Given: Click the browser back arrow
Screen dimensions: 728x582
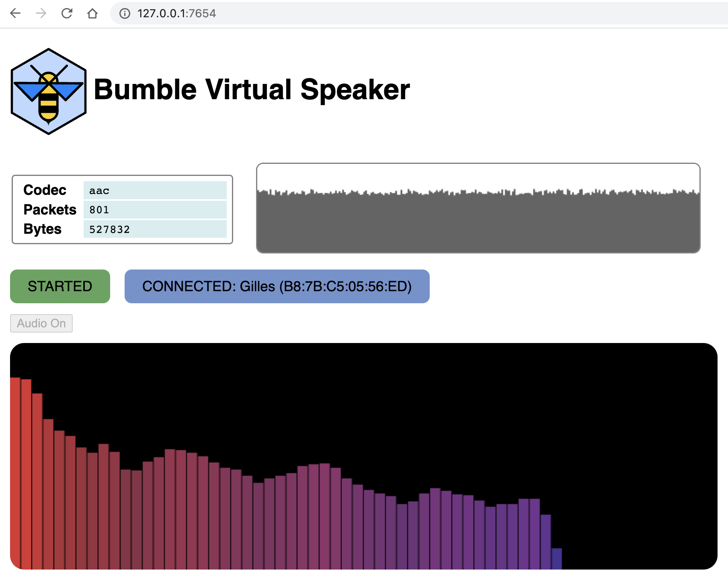Looking at the screenshot, I should tap(15, 13).
